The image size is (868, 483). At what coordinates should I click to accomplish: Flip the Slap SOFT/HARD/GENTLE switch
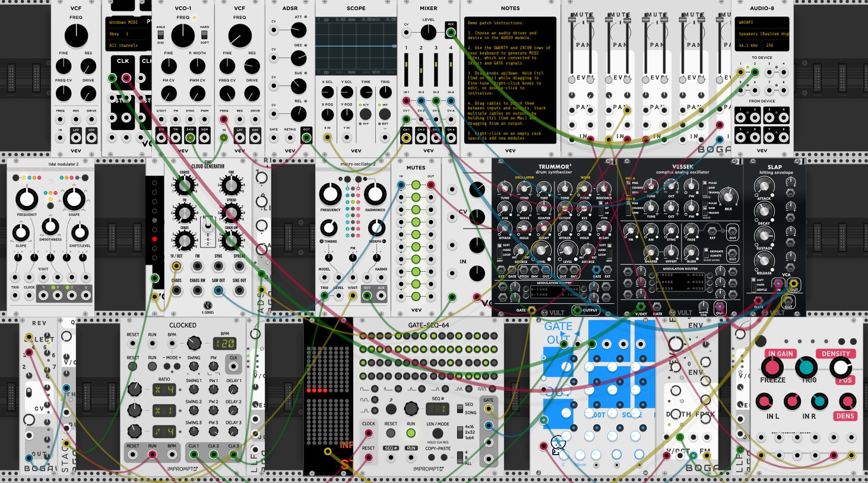click(754, 285)
